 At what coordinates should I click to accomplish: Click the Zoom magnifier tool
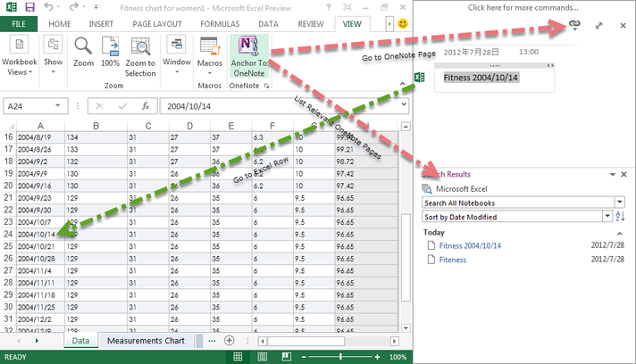[x=83, y=53]
